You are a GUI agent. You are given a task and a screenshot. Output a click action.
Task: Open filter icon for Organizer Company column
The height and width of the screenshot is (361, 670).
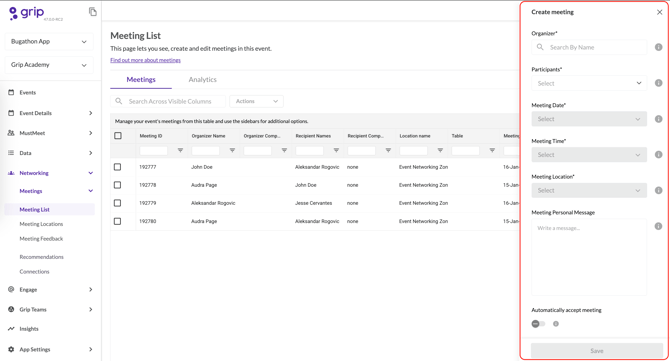[x=284, y=150]
